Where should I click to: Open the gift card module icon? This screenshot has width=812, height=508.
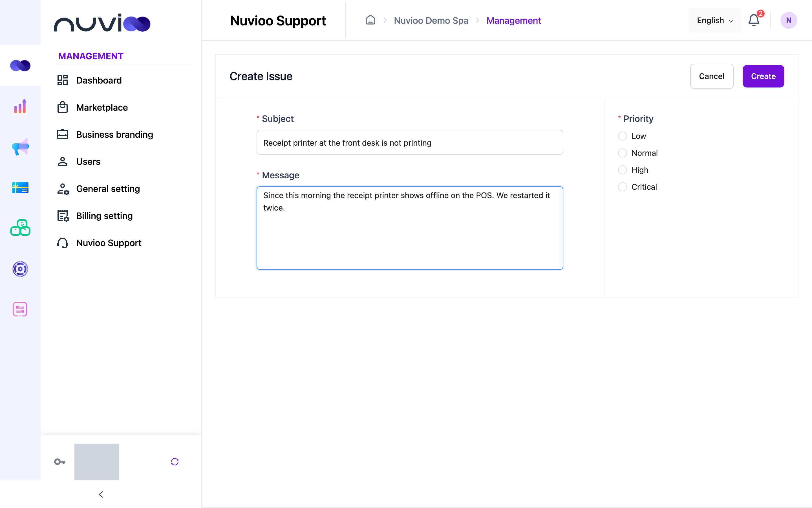click(x=20, y=187)
